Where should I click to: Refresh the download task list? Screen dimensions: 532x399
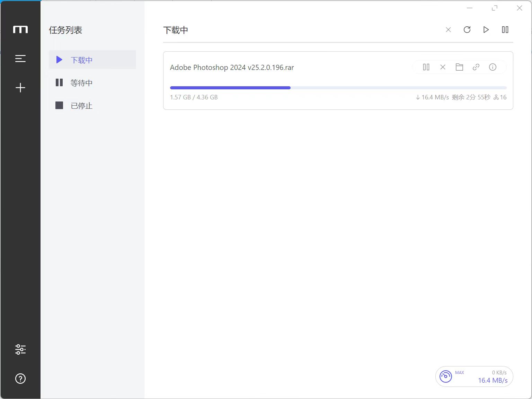pyautogui.click(x=467, y=30)
